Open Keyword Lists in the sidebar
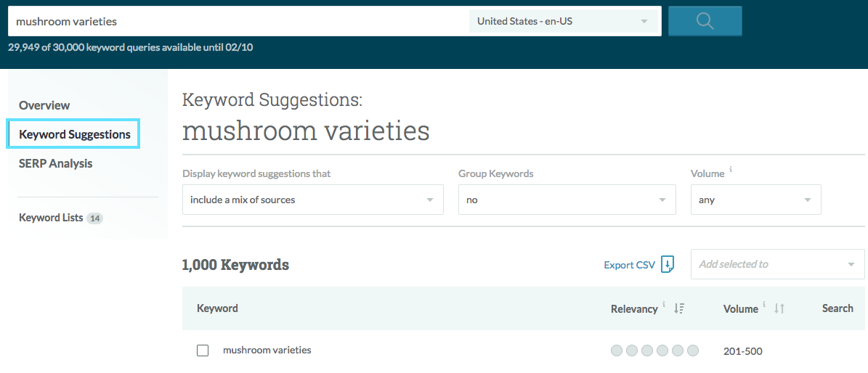This screenshot has width=868, height=373. point(51,218)
